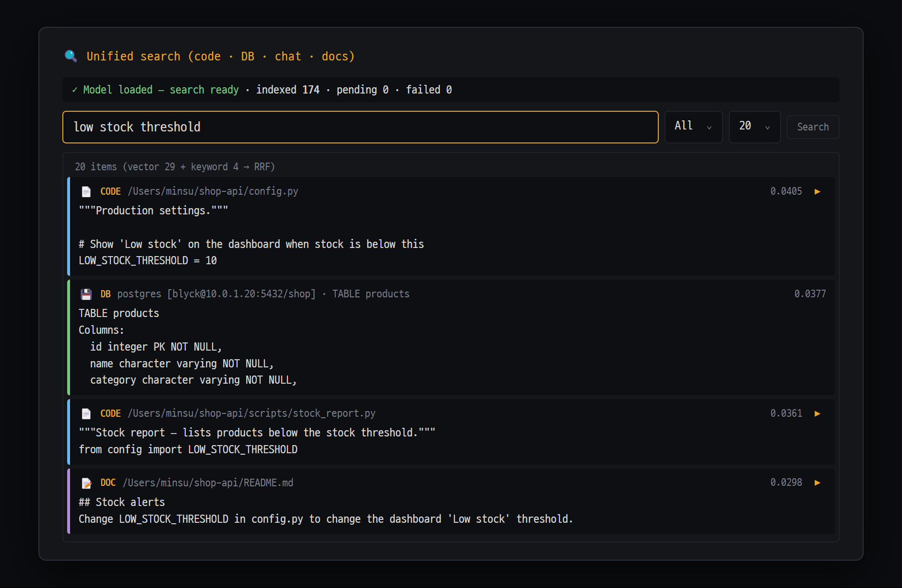
Task: Click the line LOW_STOCK_THRESHOLD = 10
Action: coord(148,260)
